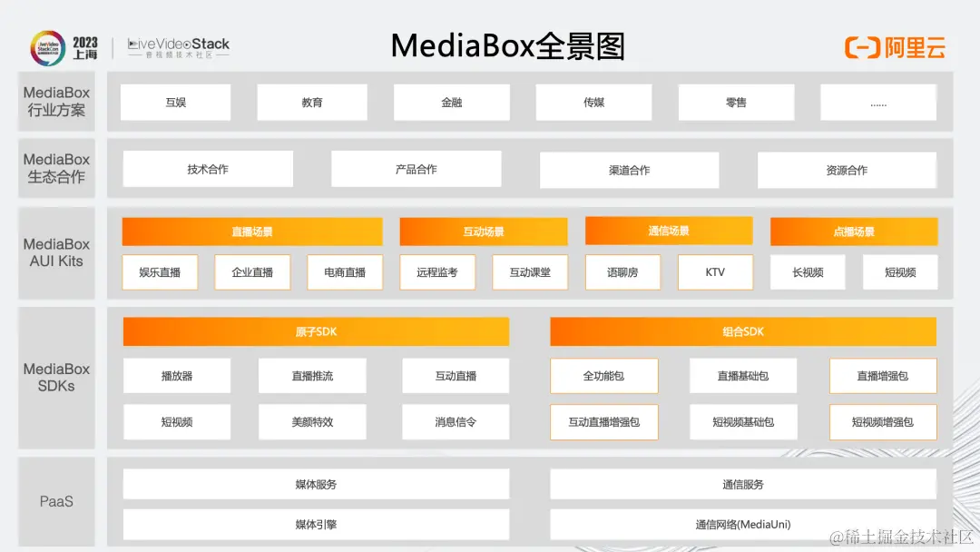Open 短视频基础包 box

click(743, 422)
